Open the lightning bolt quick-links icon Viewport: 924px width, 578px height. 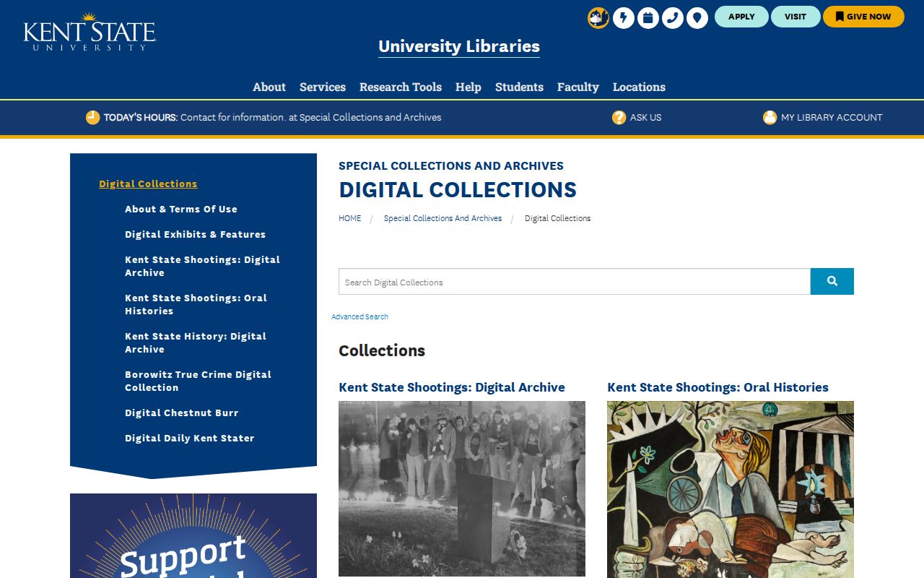tap(624, 17)
